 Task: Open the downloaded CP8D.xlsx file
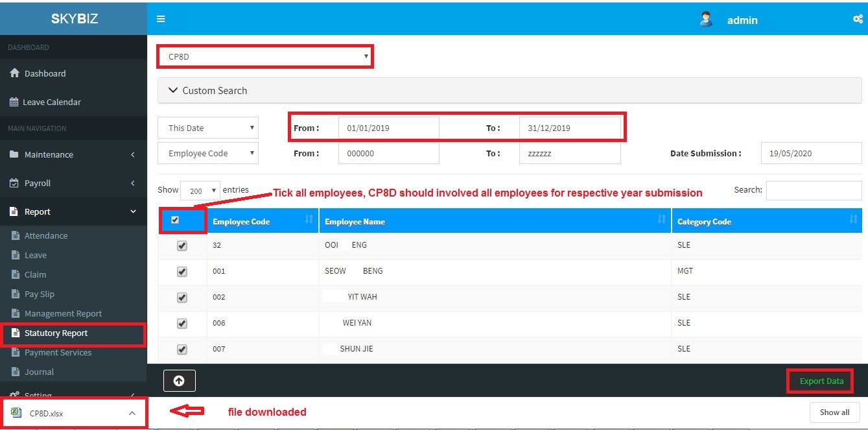click(47, 413)
